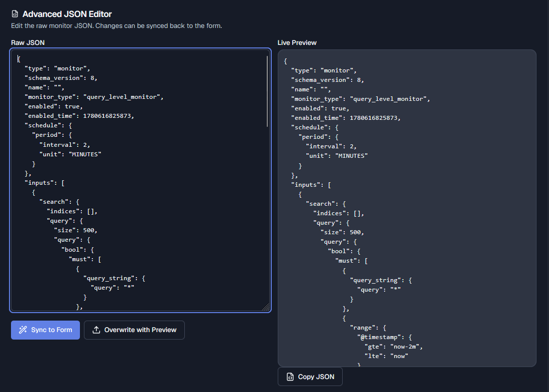Click "gte": "now-2m" in Live Preview

pyautogui.click(x=394, y=347)
